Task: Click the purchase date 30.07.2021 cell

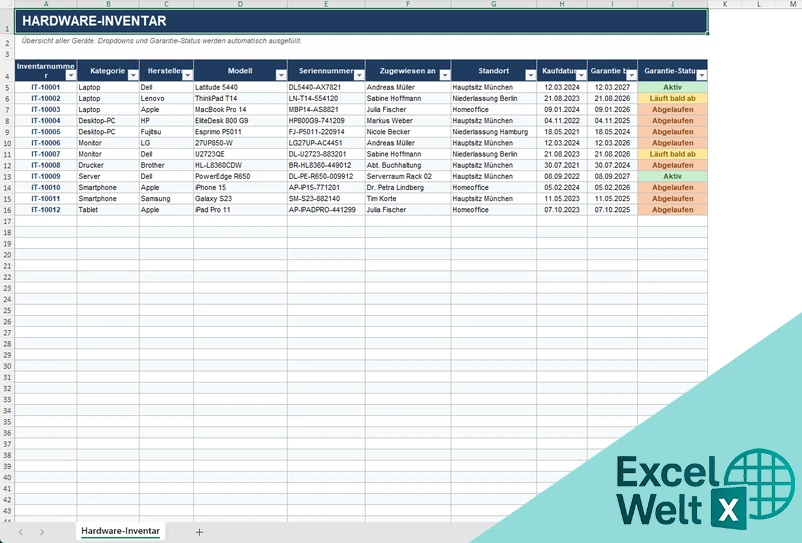Action: click(562, 165)
